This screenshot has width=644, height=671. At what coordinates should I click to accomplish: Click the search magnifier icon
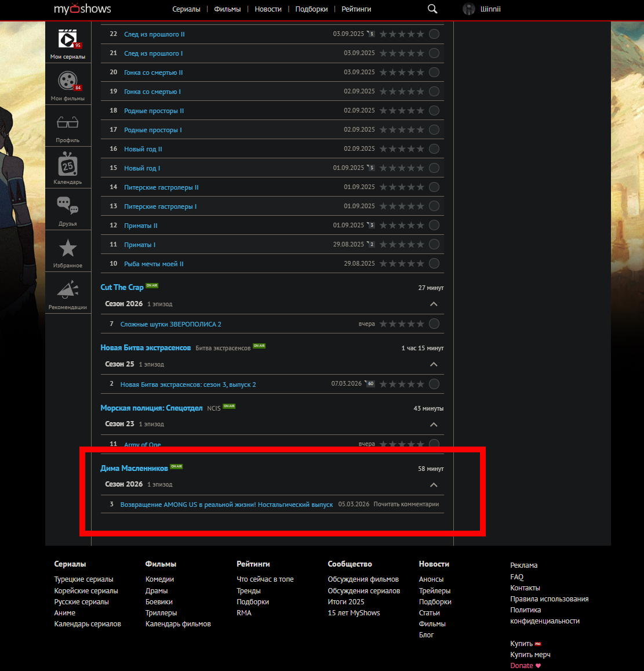[432, 9]
